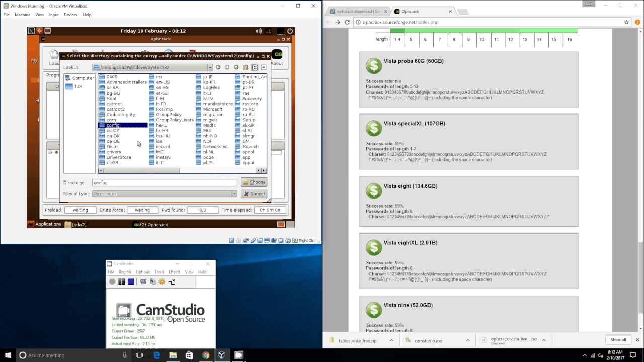Open CamStudio Region menu
The width and height of the screenshot is (644, 362).
[125, 271]
